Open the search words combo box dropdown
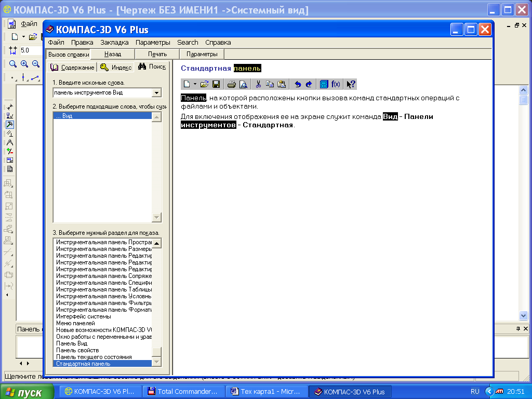 click(156, 92)
